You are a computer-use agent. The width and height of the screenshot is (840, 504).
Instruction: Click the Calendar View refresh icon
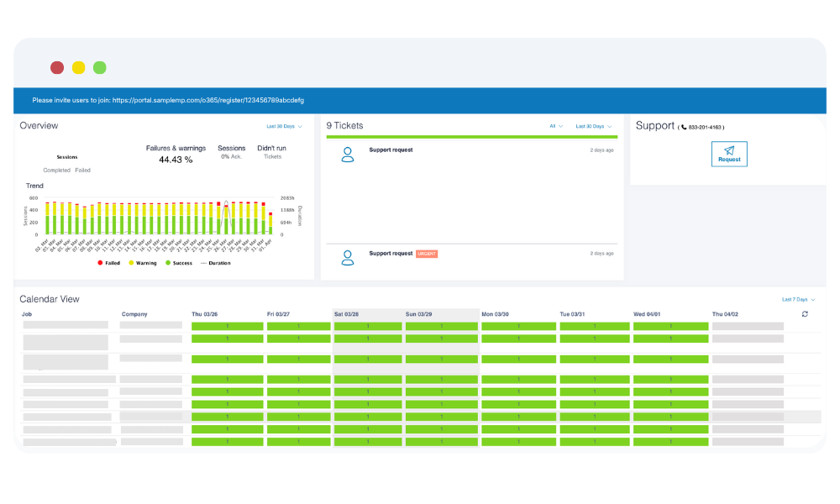pyautogui.click(x=806, y=314)
